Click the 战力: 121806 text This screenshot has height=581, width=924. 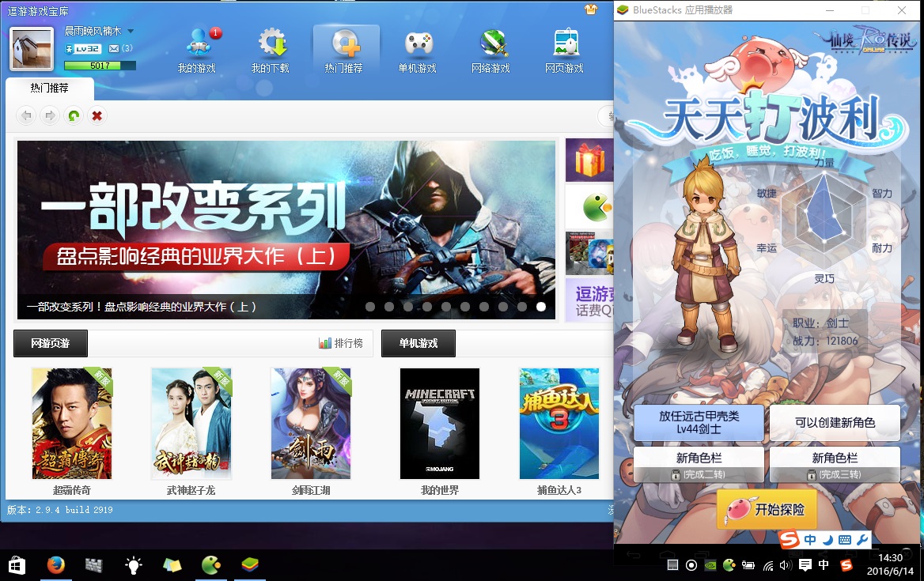(825, 341)
